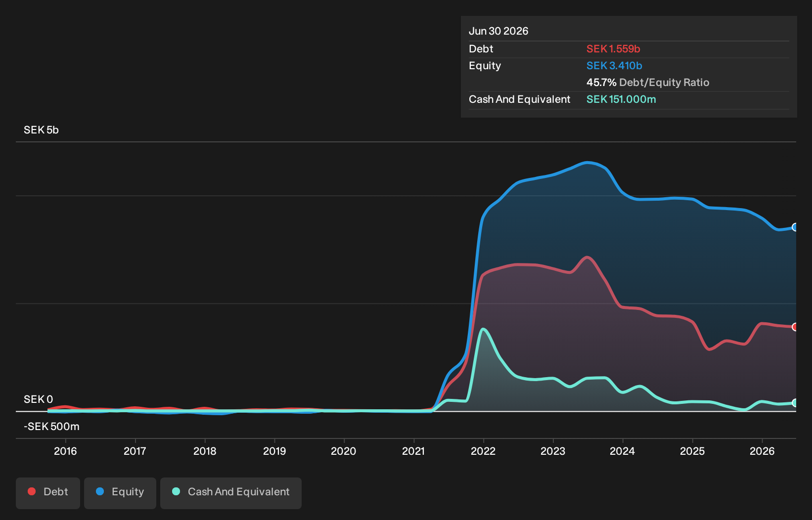
Task: Click the teal Cash endpoint marker
Action: click(x=795, y=403)
